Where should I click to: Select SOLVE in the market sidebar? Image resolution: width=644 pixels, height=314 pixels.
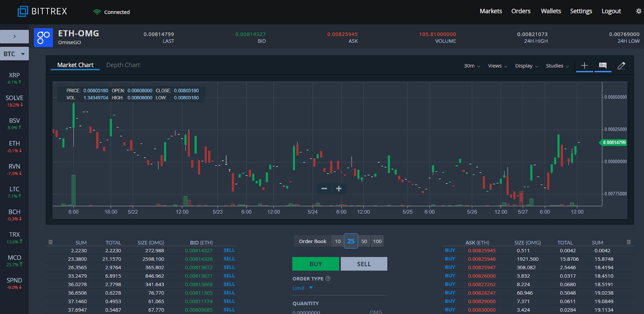click(14, 101)
